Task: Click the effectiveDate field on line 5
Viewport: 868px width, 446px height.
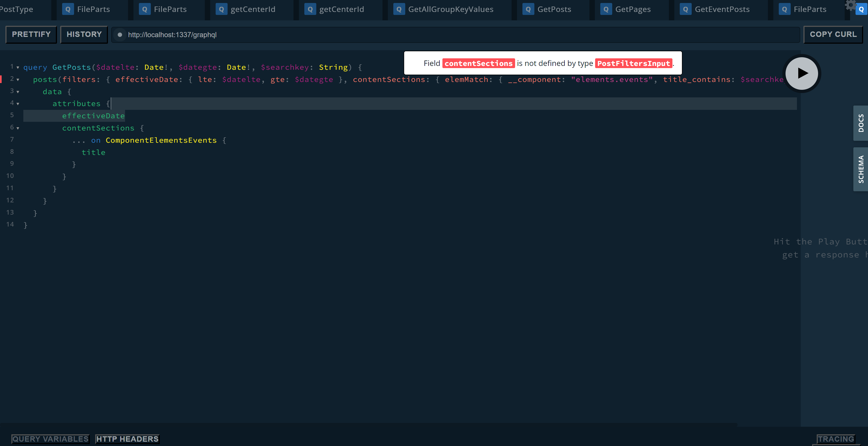Action: coord(93,116)
